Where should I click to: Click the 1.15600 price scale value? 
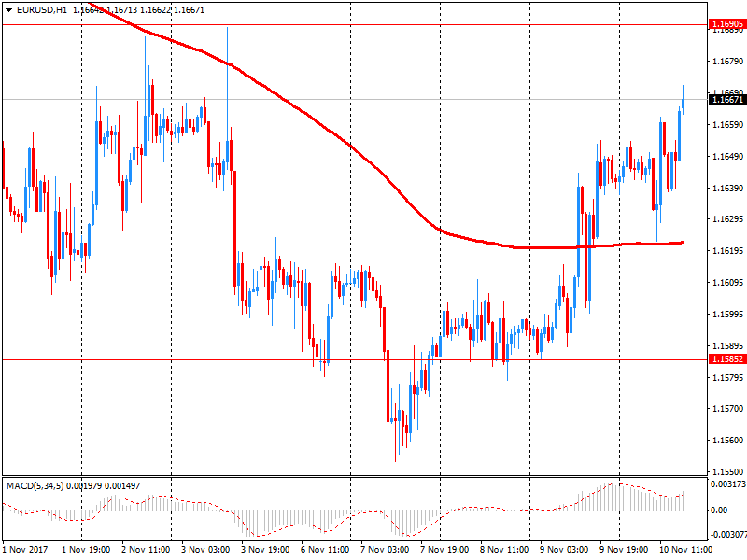[x=727, y=440]
